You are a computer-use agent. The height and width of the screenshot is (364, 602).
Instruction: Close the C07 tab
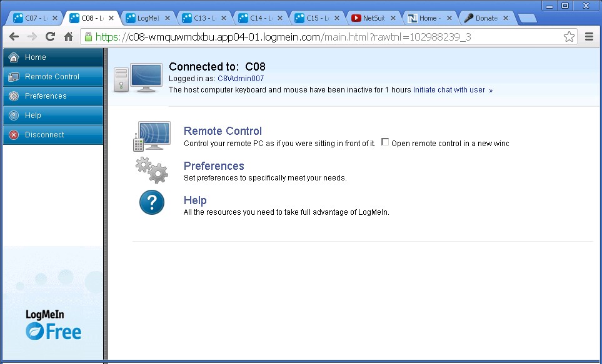pos(55,18)
